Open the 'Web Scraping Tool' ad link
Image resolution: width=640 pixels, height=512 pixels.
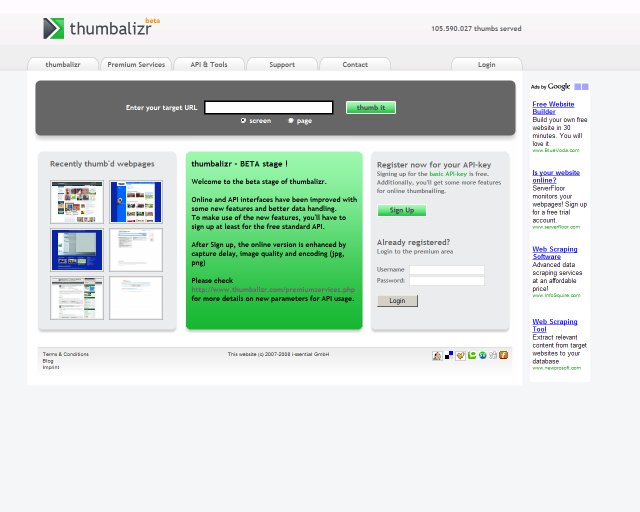click(x=555, y=325)
